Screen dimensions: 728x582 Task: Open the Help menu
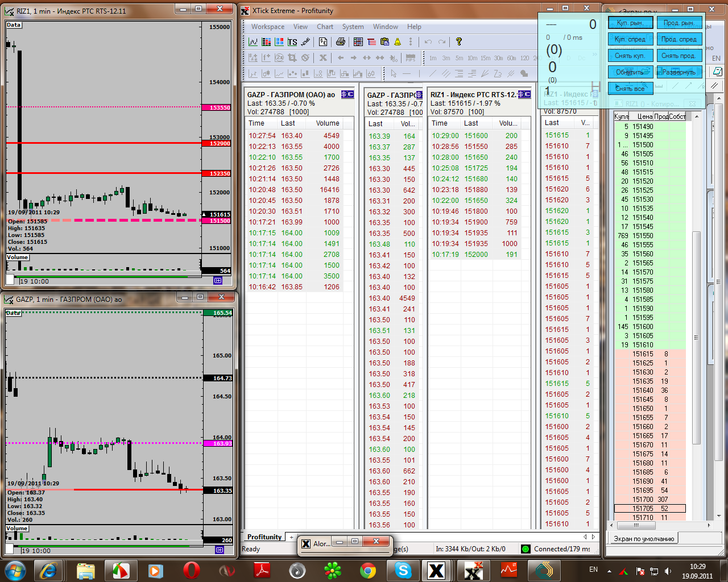point(414,27)
